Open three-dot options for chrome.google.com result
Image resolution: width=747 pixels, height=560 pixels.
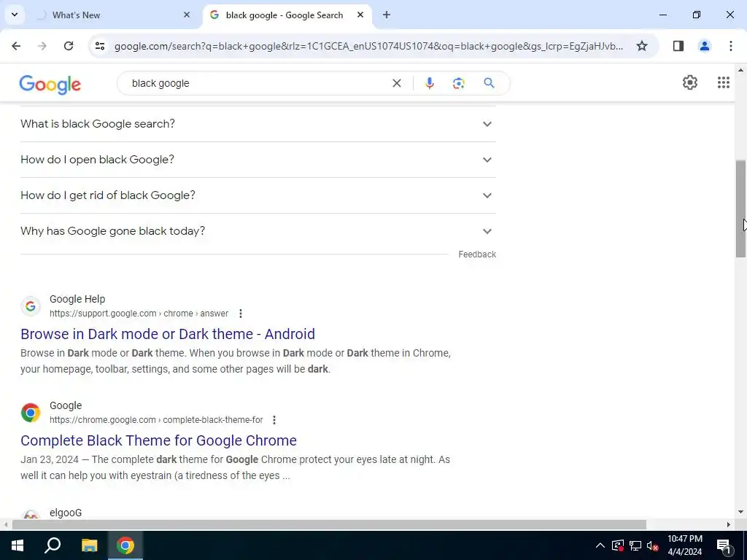(274, 420)
